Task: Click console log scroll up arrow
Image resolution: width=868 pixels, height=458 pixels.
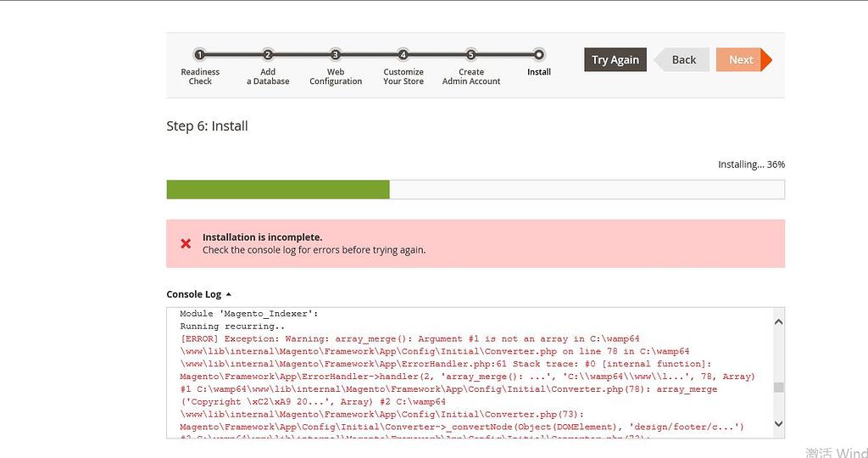Action: pyautogui.click(x=778, y=321)
